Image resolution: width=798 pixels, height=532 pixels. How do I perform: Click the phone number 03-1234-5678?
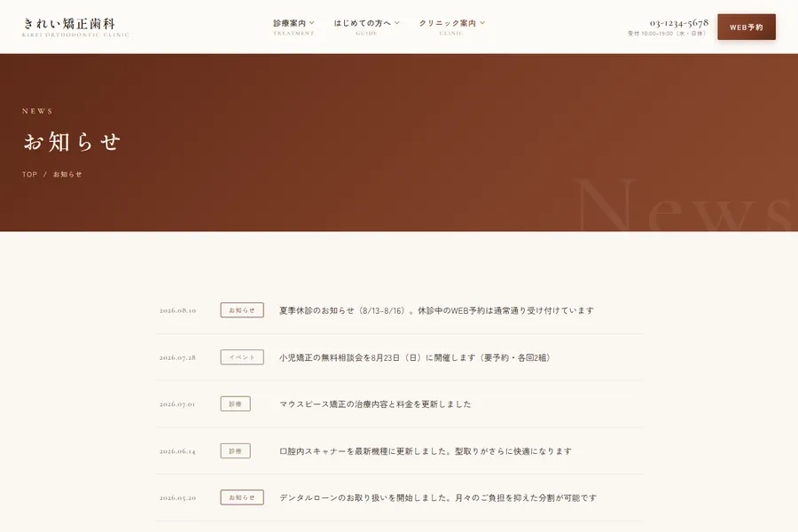click(679, 23)
